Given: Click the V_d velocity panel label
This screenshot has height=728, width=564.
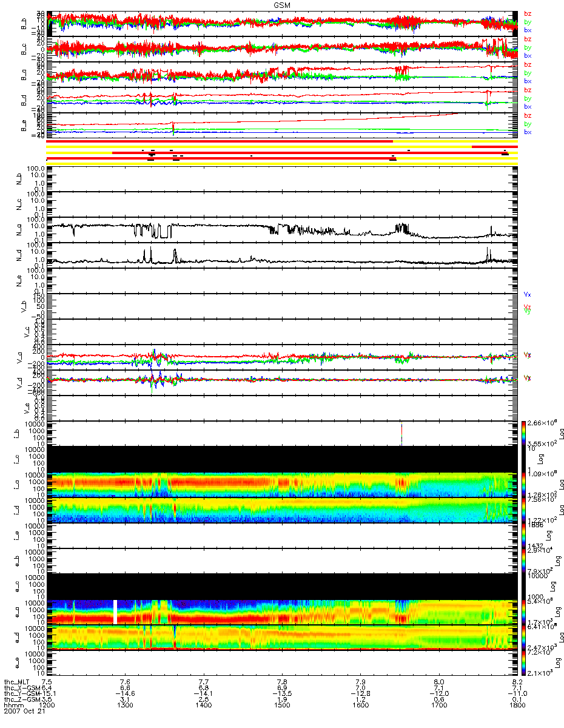Looking at the screenshot, I should click(x=18, y=383).
